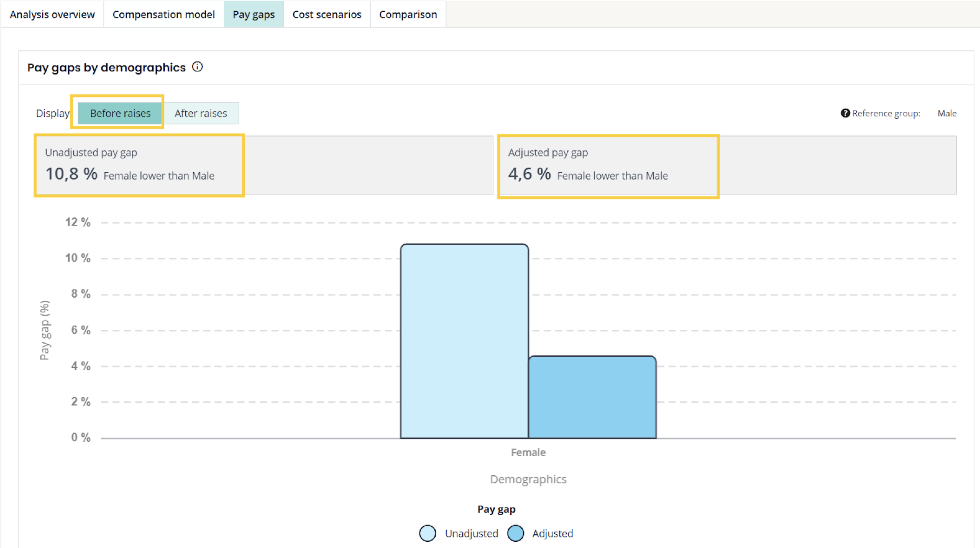Open the Analysis overview tab
This screenshot has width=980, height=548.
[52, 15]
